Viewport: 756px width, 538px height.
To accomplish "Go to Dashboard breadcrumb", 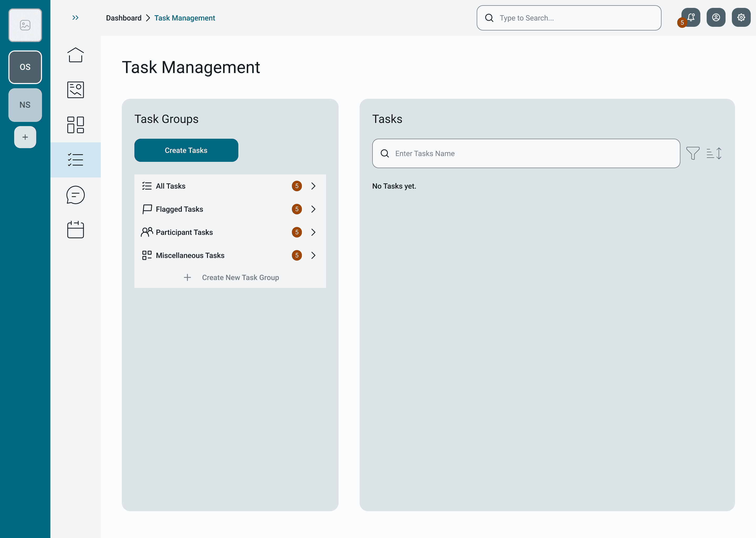I will click(x=124, y=18).
